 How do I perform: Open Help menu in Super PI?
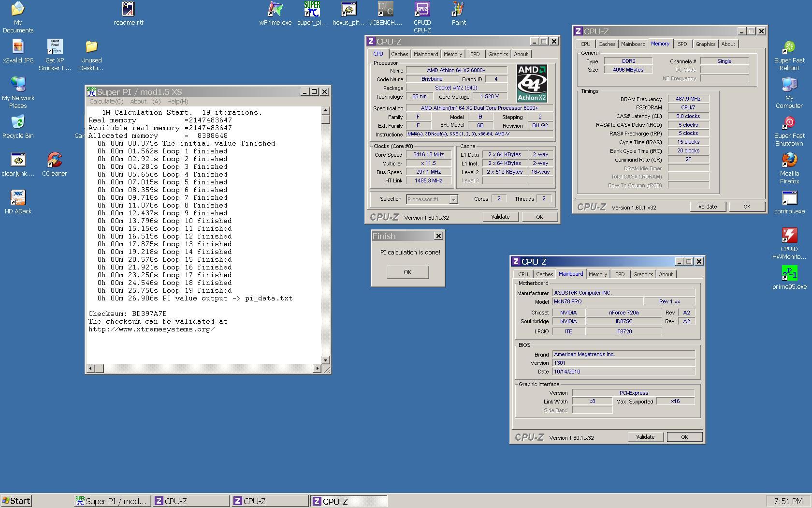point(177,102)
